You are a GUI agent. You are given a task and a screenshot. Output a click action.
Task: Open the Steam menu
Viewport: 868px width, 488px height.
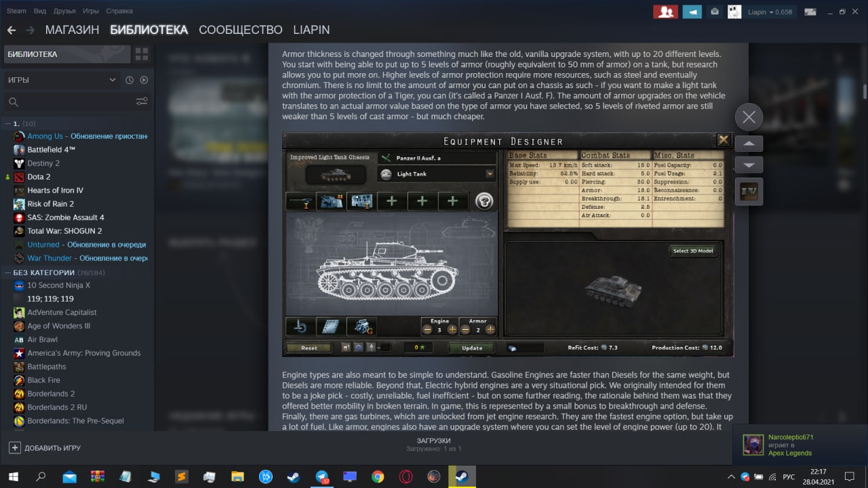[x=16, y=11]
